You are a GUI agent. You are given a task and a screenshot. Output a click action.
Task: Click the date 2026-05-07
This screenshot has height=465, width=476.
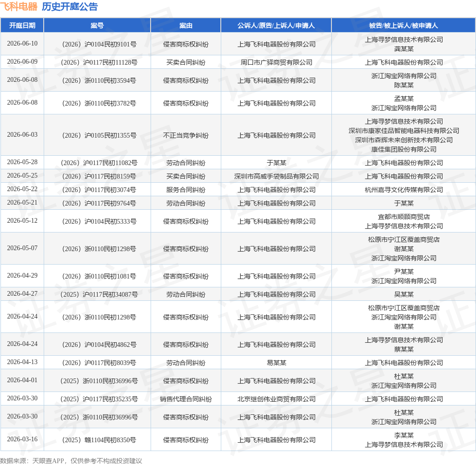coord(22,248)
